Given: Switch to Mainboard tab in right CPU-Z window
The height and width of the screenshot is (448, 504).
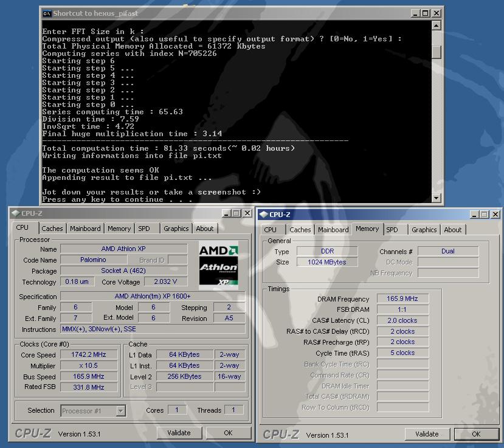Looking at the screenshot, I should click(333, 230).
